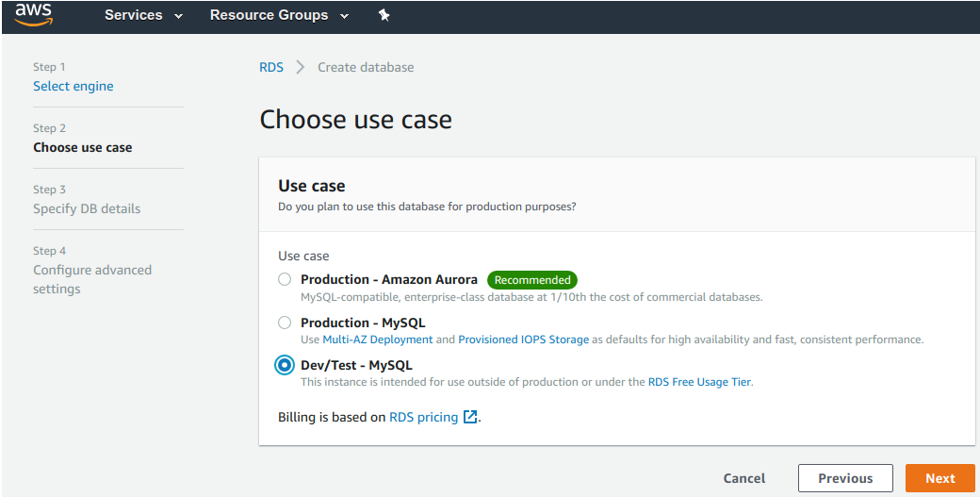Click the breadcrumb chevron after RDS

(301, 67)
